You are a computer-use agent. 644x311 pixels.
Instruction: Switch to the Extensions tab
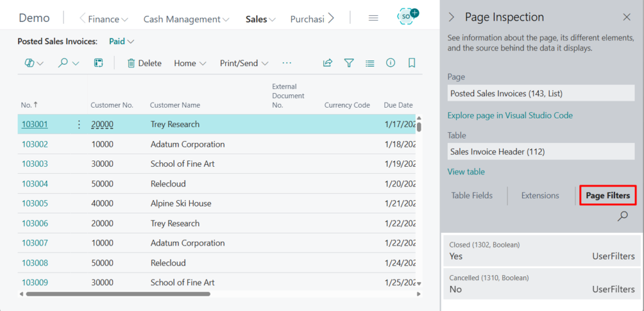click(540, 195)
